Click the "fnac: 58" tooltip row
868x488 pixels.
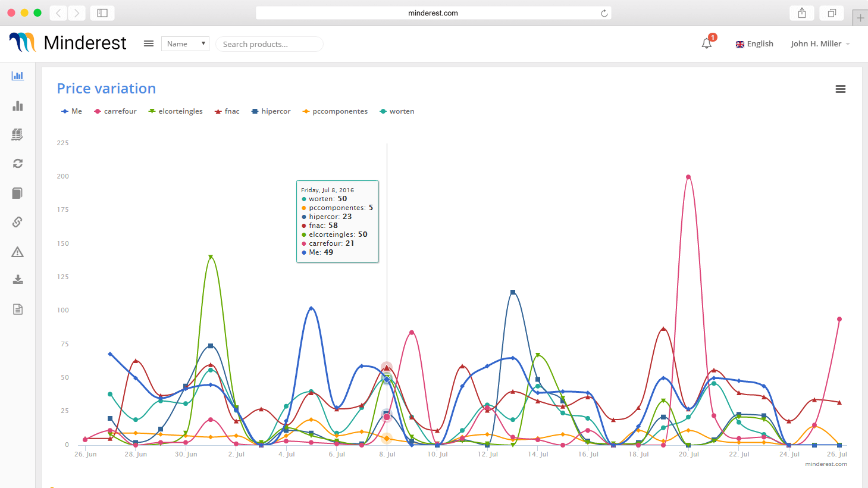pyautogui.click(x=319, y=226)
